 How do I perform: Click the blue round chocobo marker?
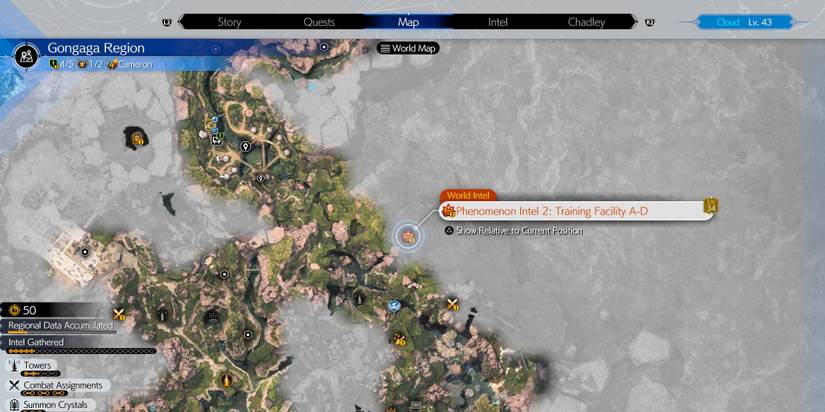click(x=394, y=305)
